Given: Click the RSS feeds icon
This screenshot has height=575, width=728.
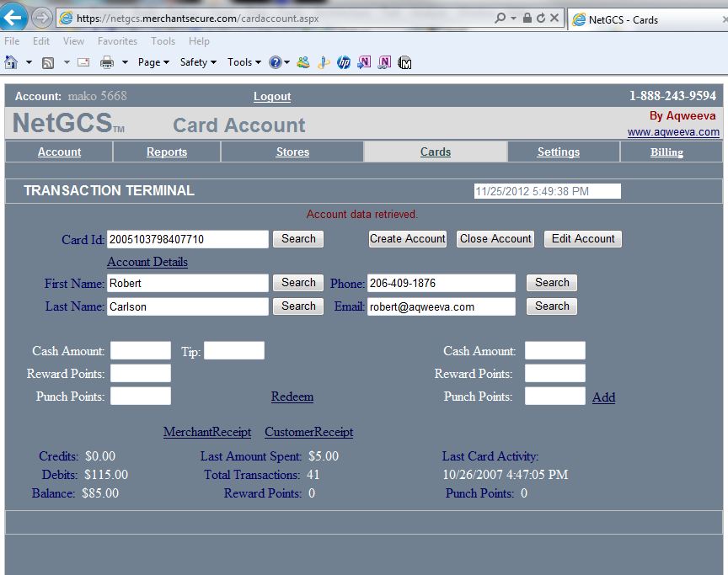Looking at the screenshot, I should 48,62.
